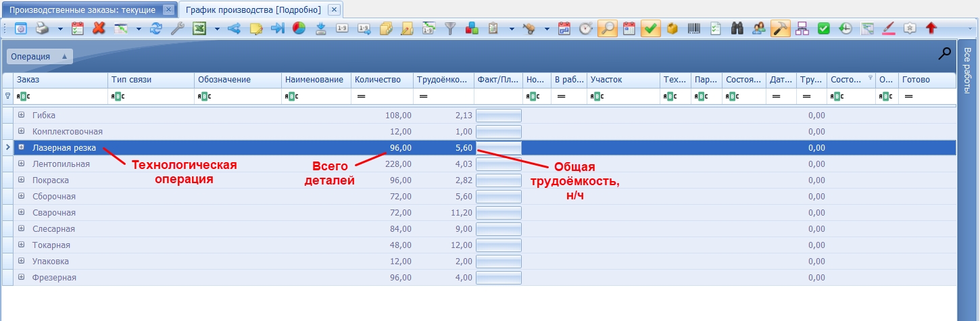Screen dimensions: 980x321
Task: Select the Слесарная row text
Action: (x=53, y=229)
